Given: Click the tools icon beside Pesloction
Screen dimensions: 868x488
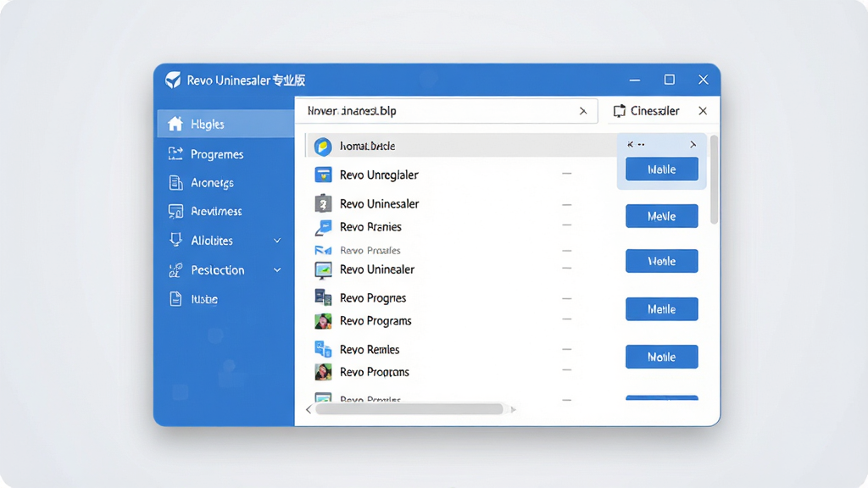Looking at the screenshot, I should coord(175,270).
